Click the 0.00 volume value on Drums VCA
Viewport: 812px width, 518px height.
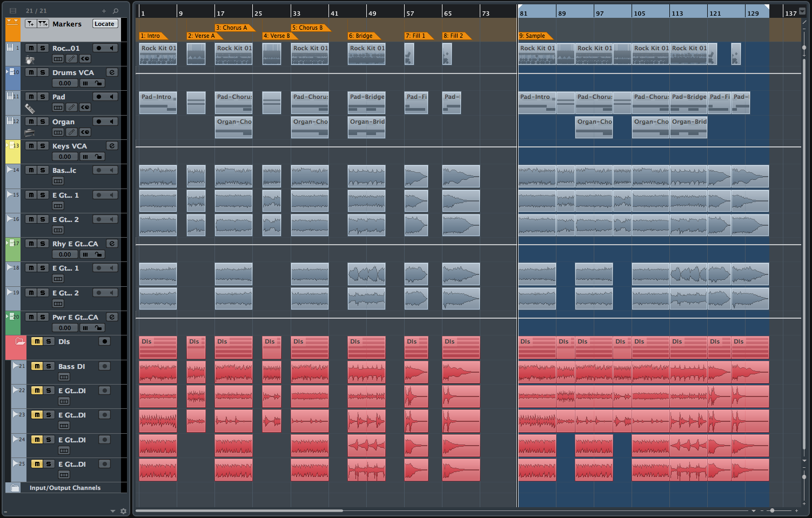click(65, 83)
